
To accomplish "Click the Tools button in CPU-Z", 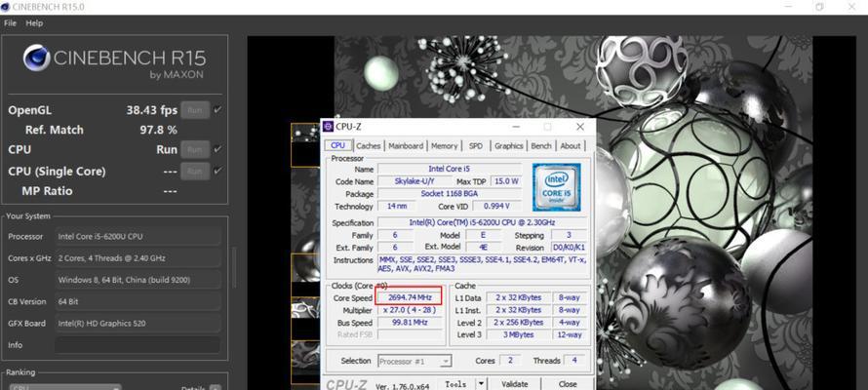I will tap(455, 383).
